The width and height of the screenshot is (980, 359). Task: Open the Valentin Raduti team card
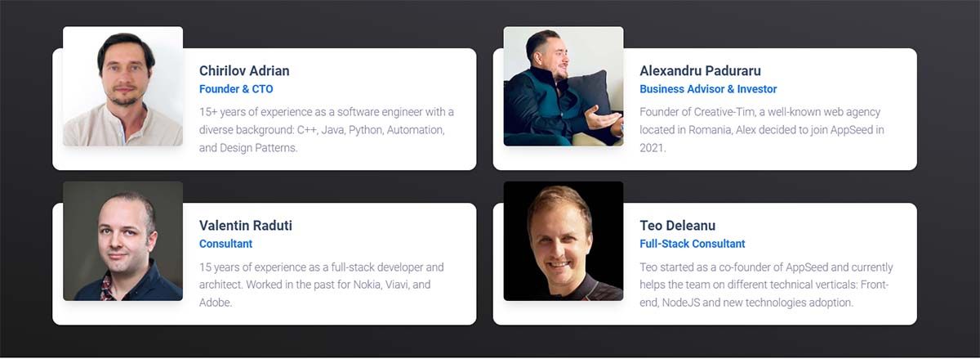tap(265, 263)
